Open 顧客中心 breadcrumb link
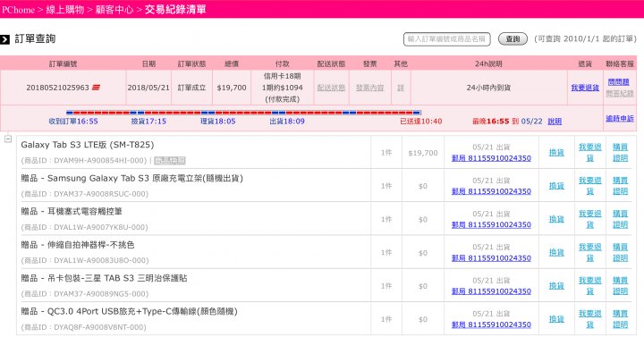Image resolution: width=644 pixels, height=337 pixels. (x=114, y=10)
